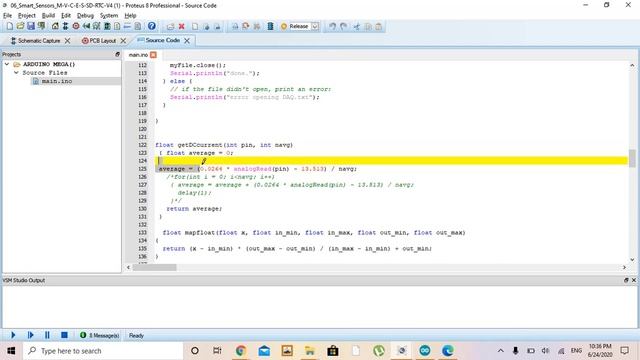This screenshot has width=640, height=360.
Task: Click the code editor scroll down arrow
Action: [x=632, y=260]
